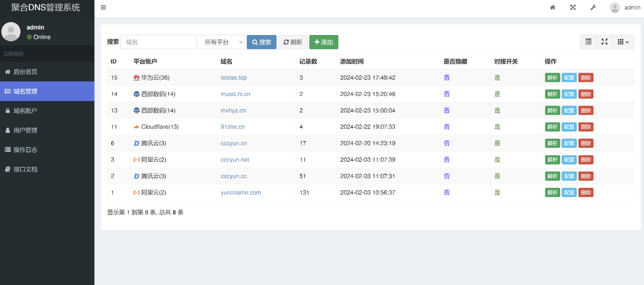The width and height of the screenshot is (644, 285).
Task: Click 西部数码(14) icon in music.hi.cn row
Action: [x=136, y=94]
